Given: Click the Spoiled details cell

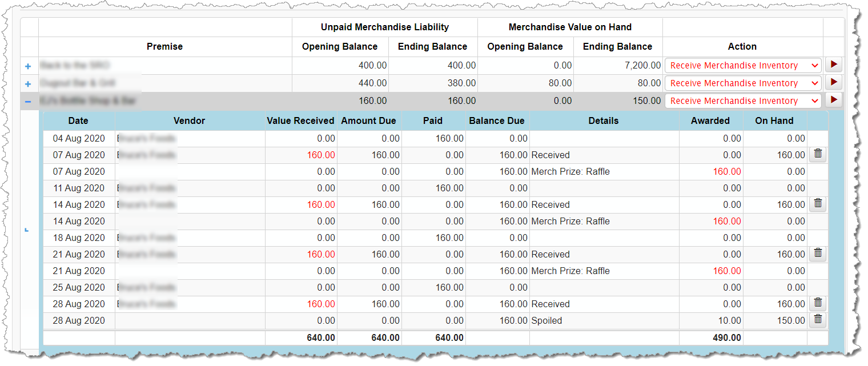Looking at the screenshot, I should pyautogui.click(x=604, y=321).
